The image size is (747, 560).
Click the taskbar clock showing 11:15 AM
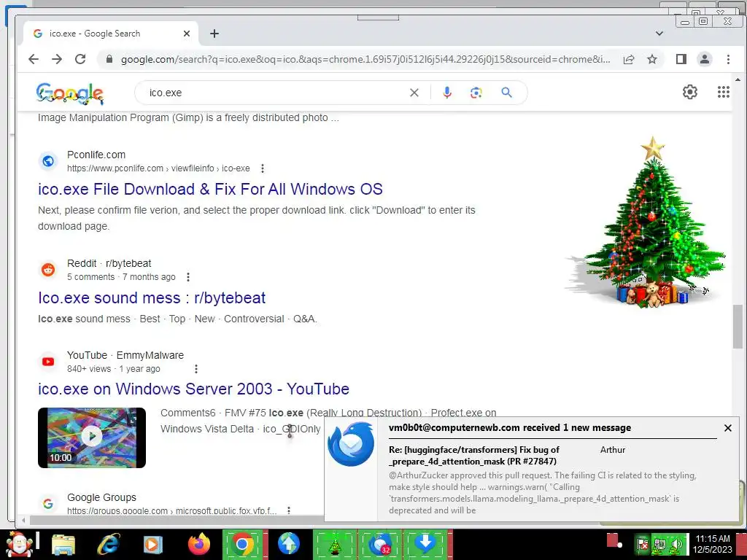pos(712,544)
